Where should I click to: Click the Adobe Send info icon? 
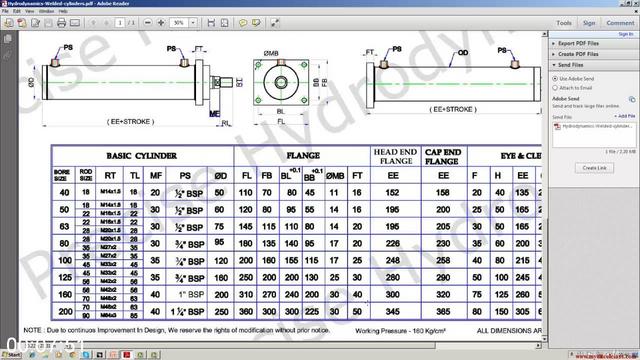click(632, 99)
